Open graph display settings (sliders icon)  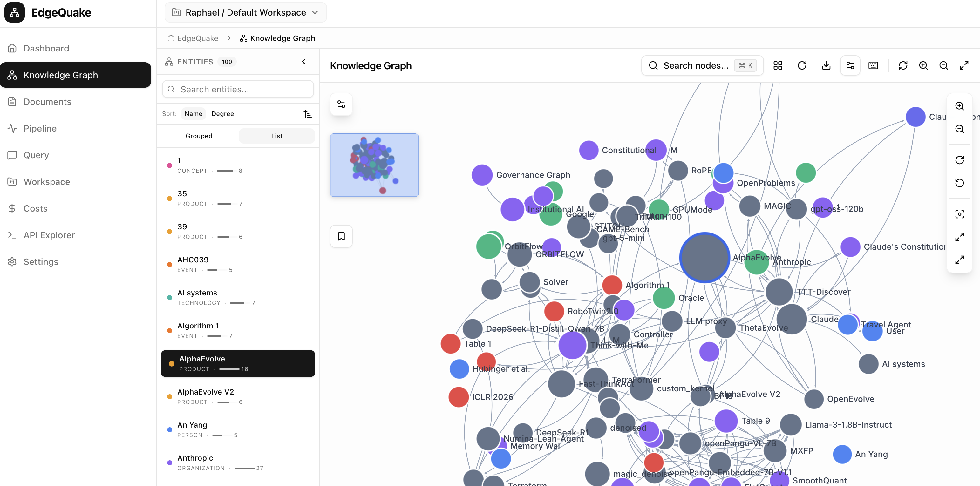850,65
